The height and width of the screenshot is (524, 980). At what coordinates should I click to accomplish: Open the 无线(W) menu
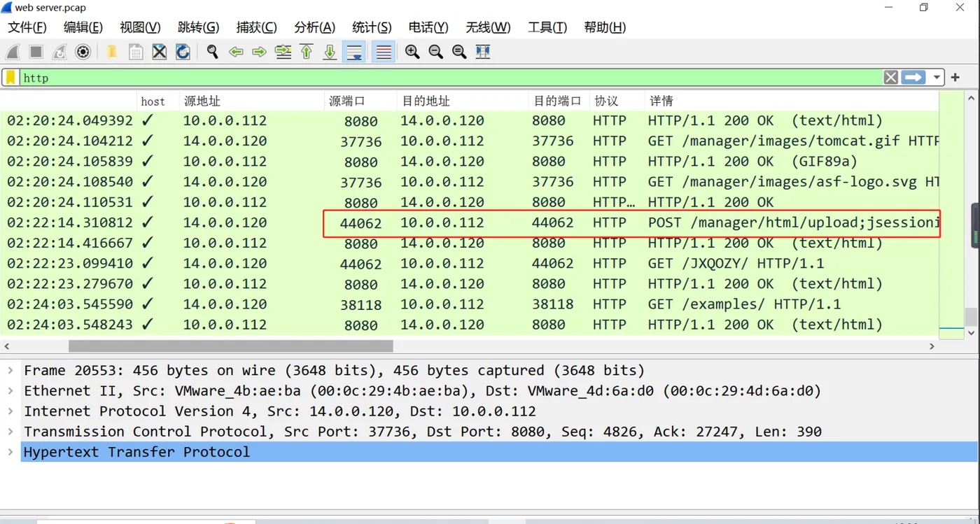488,27
